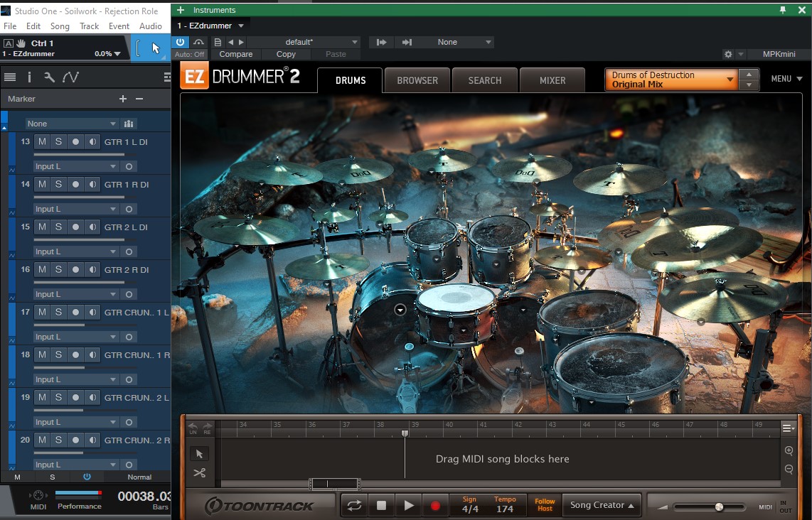Step kit preset up arrow
Image resolution: width=812 pixels, height=520 pixels.
(749, 74)
